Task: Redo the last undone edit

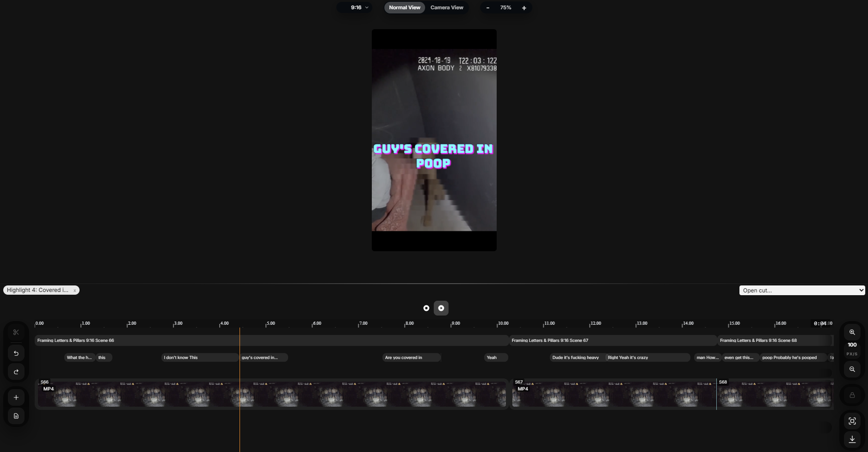Action: coord(16,372)
